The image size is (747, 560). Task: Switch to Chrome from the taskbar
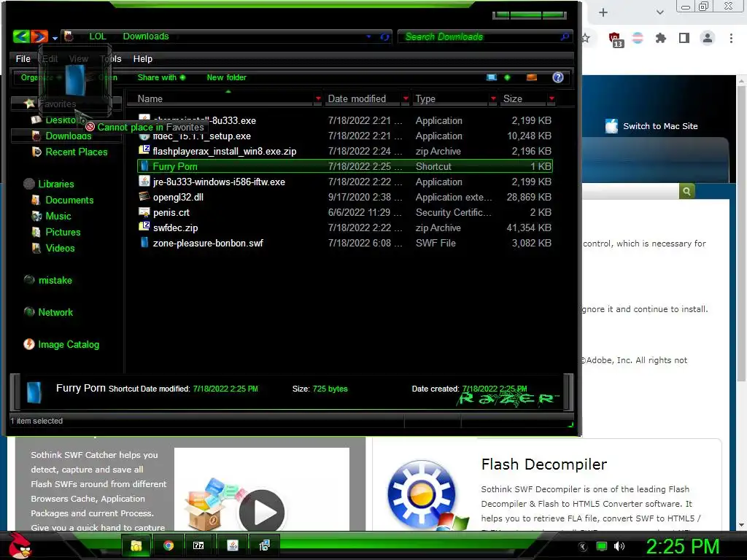click(x=169, y=545)
